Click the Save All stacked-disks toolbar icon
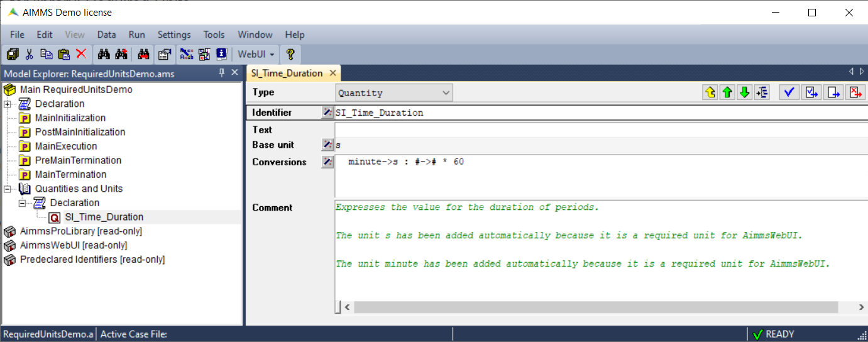The width and height of the screenshot is (868, 342). (12, 54)
